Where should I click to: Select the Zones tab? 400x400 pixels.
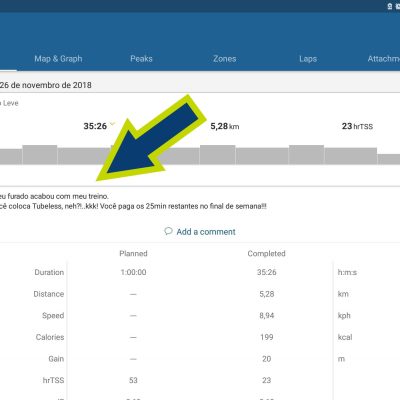coord(225,59)
